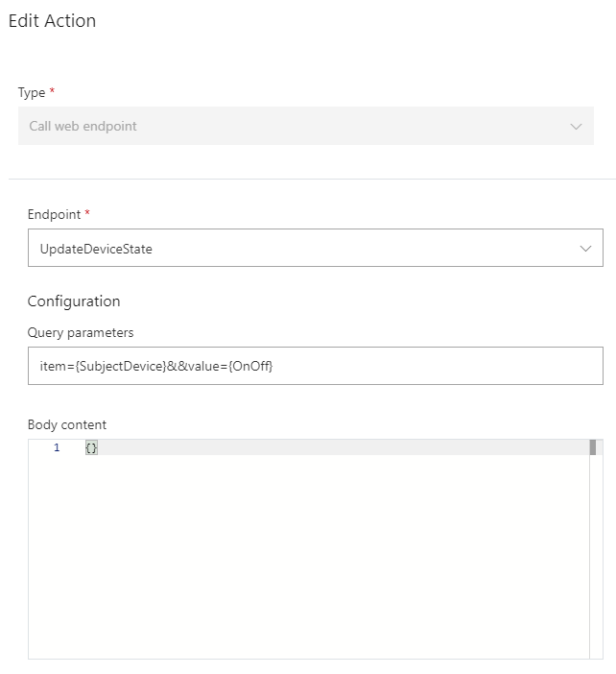Screen dimensions: 616x674
Task: Click the chevron icon in the Type field
Action: 576,127
